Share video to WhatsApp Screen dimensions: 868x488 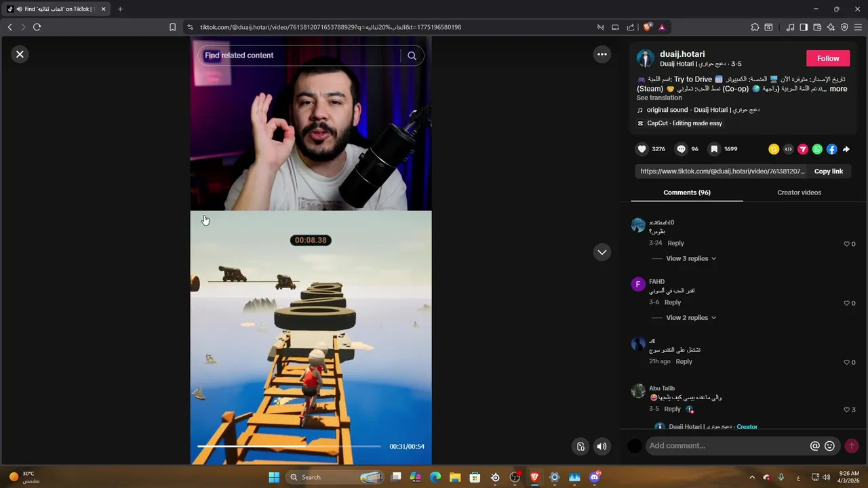click(817, 149)
